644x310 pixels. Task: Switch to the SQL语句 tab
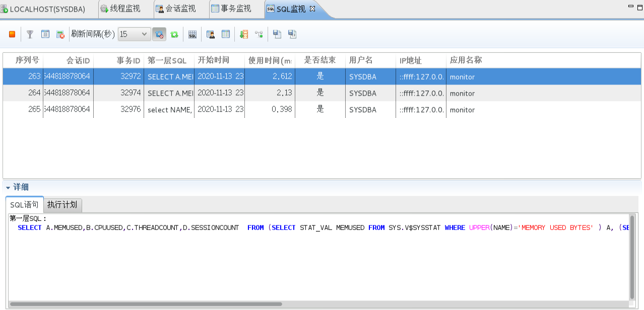click(24, 205)
